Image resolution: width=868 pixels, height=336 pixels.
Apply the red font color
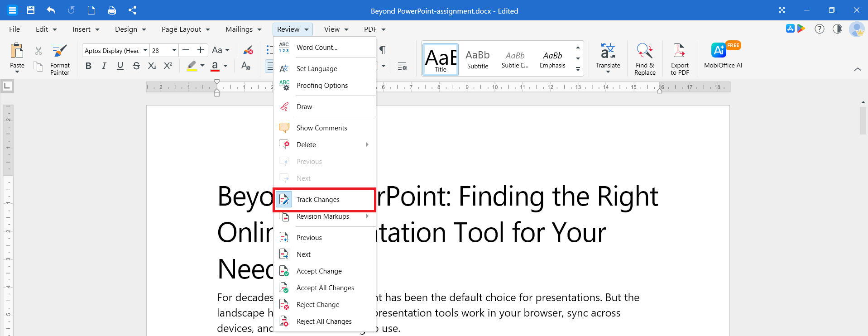pos(215,66)
